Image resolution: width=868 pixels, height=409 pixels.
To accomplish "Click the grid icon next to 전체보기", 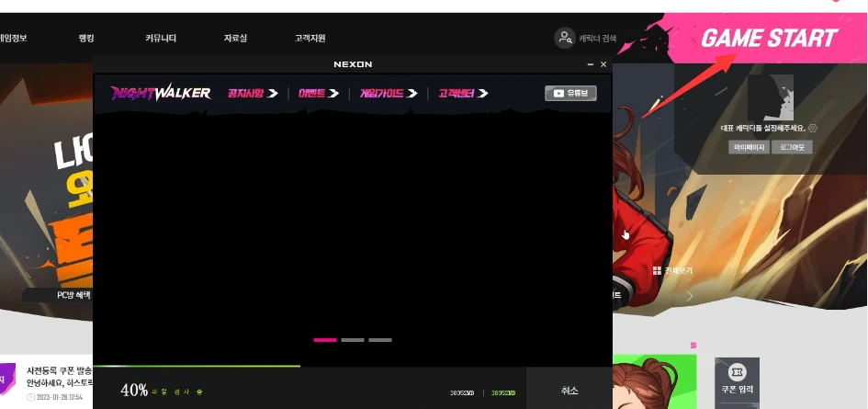I will pyautogui.click(x=657, y=270).
